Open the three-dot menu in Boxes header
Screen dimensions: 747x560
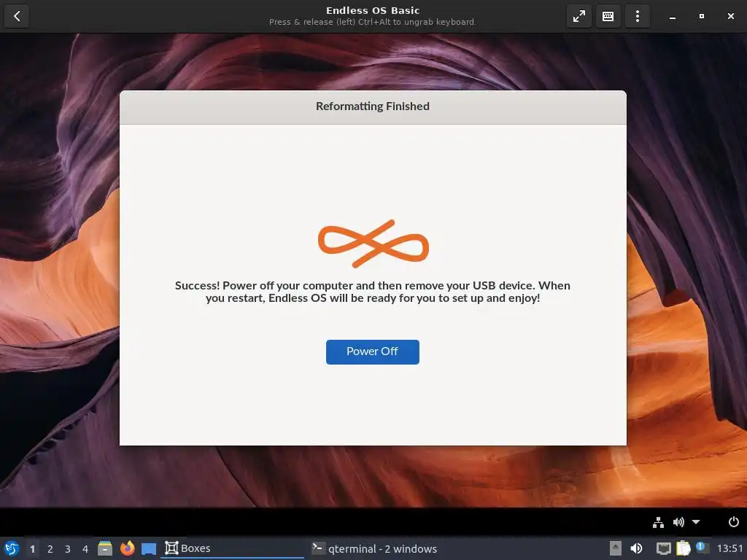pyautogui.click(x=638, y=16)
